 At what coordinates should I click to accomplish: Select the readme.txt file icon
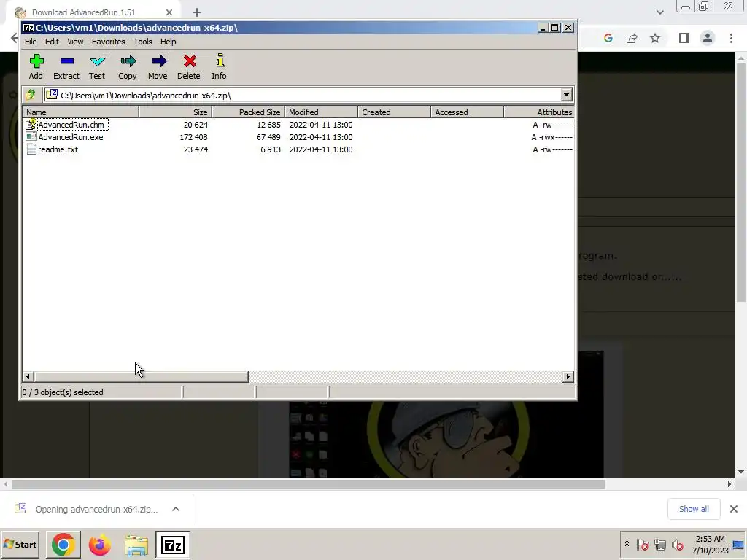(x=31, y=149)
